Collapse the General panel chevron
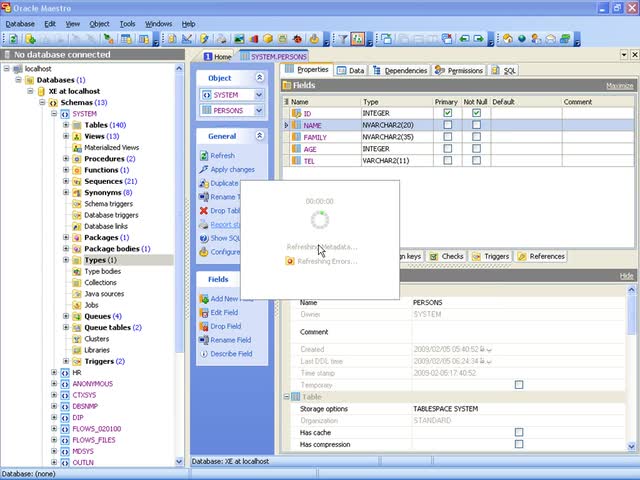This screenshot has height=480, width=640. (x=260, y=136)
